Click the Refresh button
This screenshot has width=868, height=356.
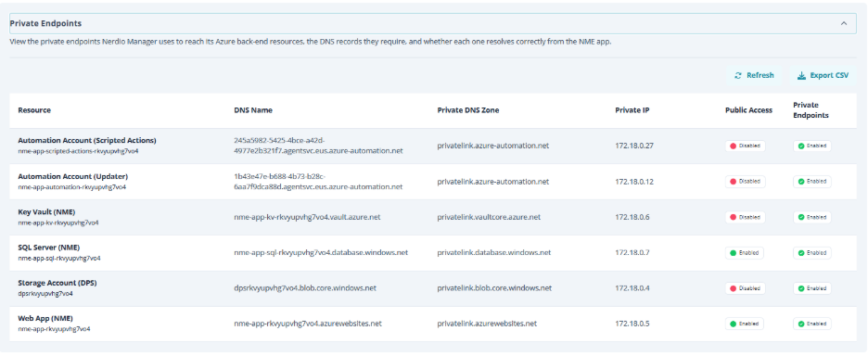(754, 76)
